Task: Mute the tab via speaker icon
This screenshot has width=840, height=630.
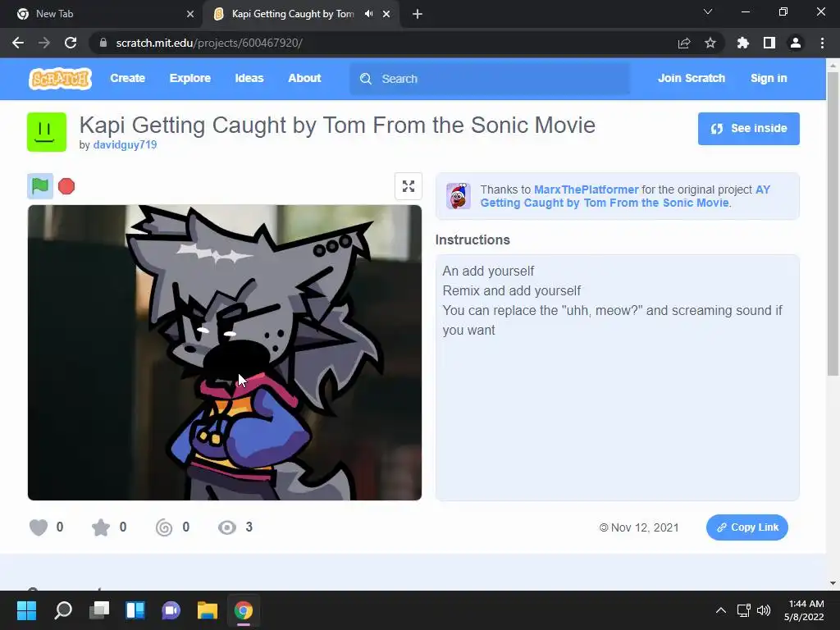Action: pyautogui.click(x=368, y=14)
